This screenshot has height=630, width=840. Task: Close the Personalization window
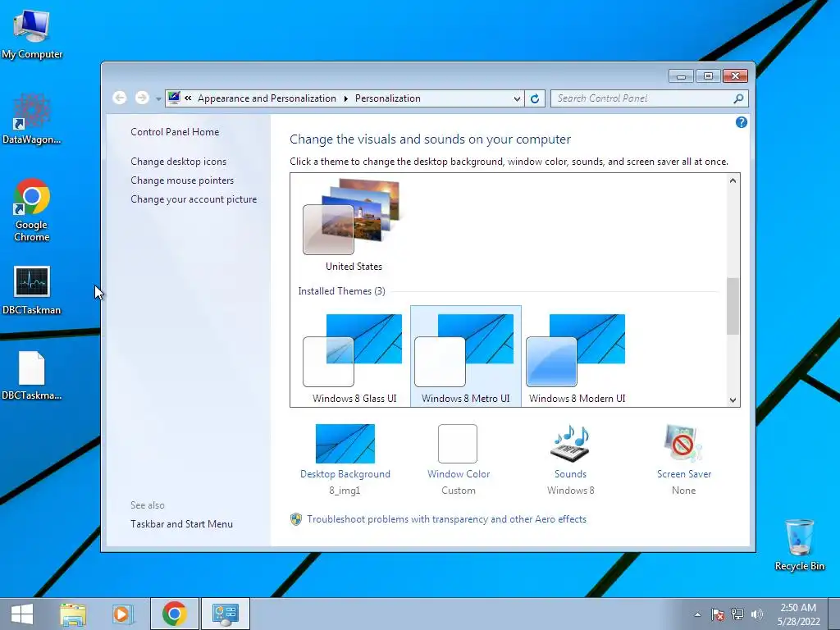tap(735, 76)
